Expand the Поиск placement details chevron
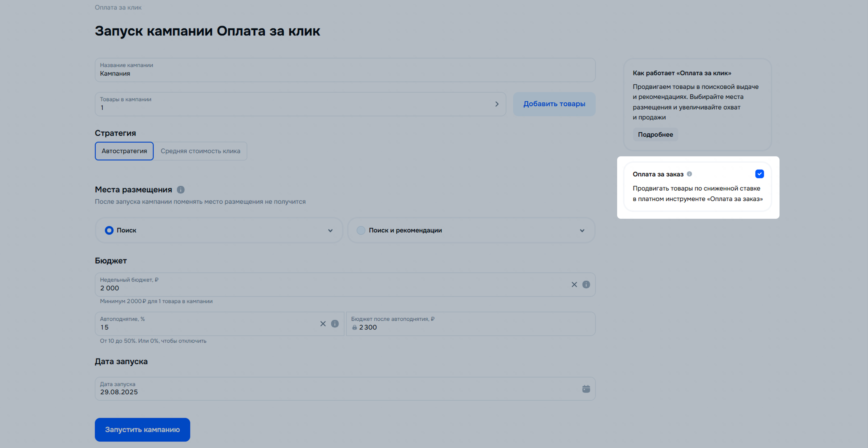This screenshot has height=448, width=868. [330, 231]
